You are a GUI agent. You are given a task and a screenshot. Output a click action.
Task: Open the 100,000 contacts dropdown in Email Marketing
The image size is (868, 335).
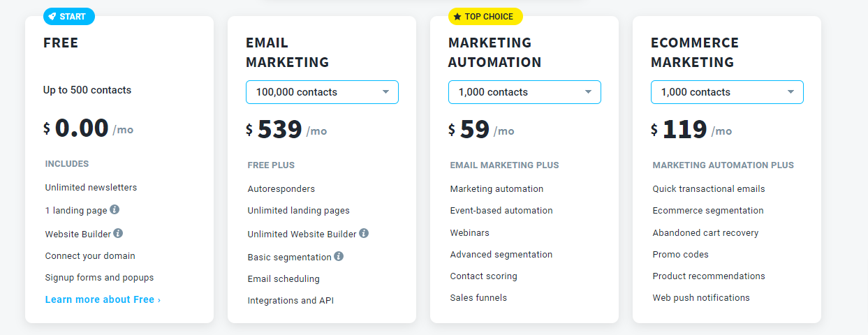coord(322,92)
